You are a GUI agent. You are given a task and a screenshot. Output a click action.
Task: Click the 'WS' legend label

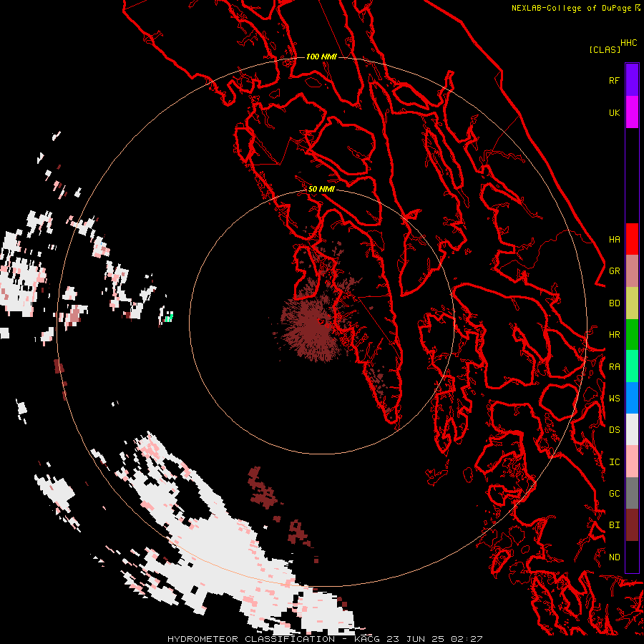614,398
